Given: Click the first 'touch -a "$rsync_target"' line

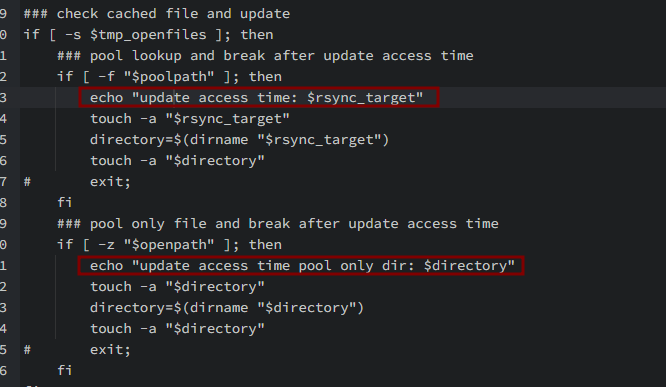Looking at the screenshot, I should 190,119.
